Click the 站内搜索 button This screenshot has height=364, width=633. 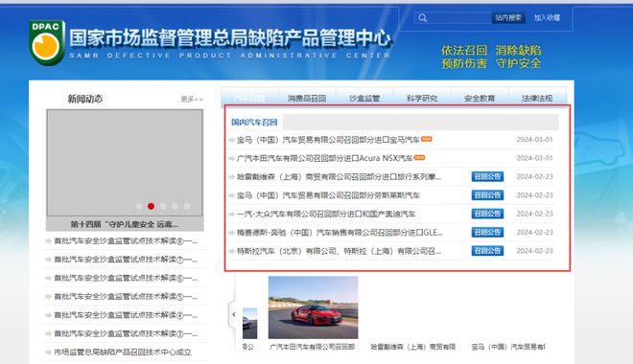(x=508, y=18)
